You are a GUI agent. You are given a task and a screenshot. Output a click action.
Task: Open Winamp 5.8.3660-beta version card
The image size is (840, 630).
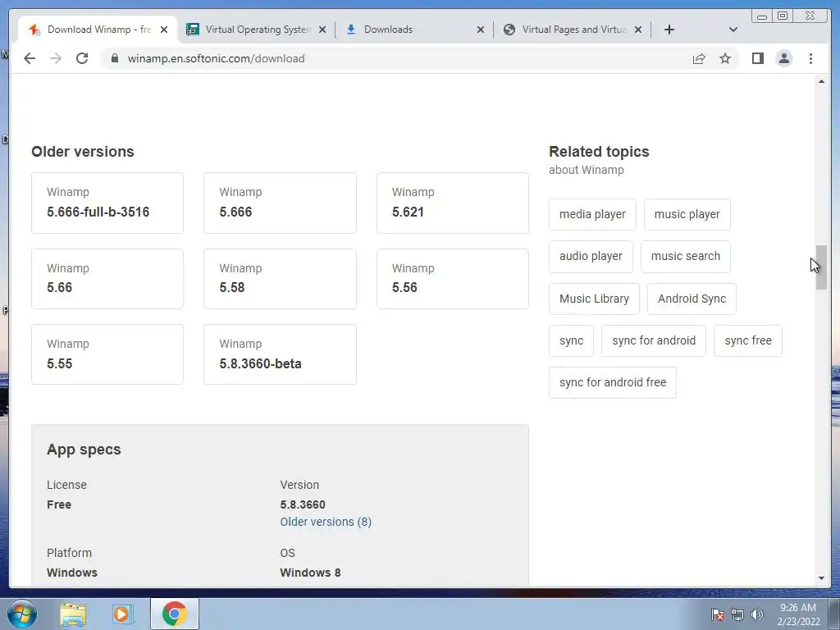click(280, 354)
